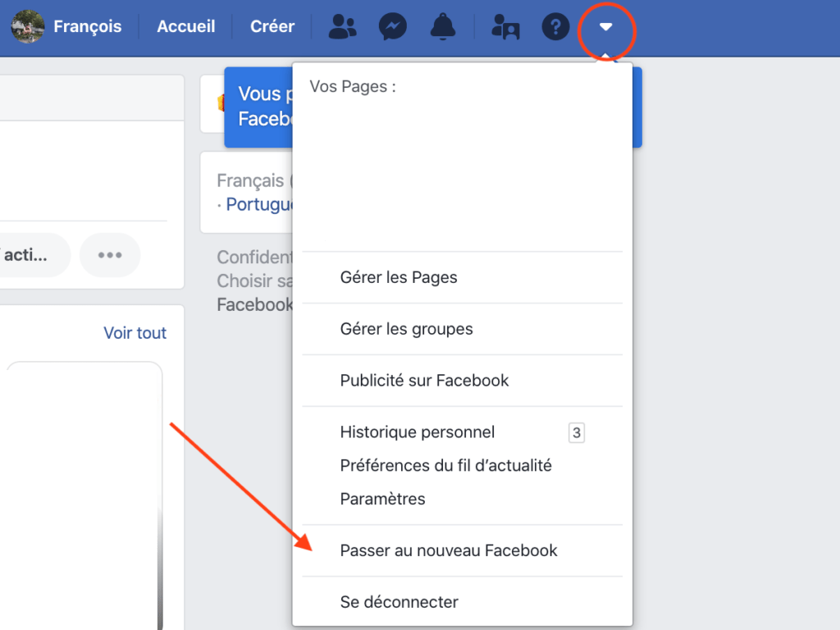Open Paramètres from the dropdown menu
This screenshot has width=840, height=630.
pyautogui.click(x=382, y=499)
